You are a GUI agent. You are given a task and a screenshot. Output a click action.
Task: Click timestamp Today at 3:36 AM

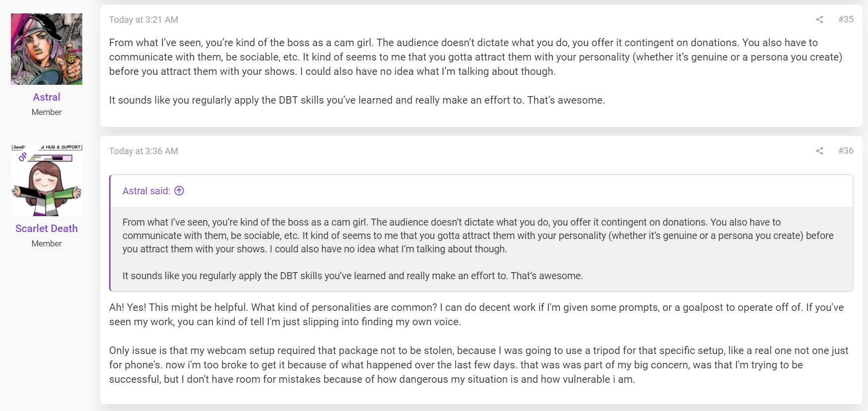(x=143, y=151)
